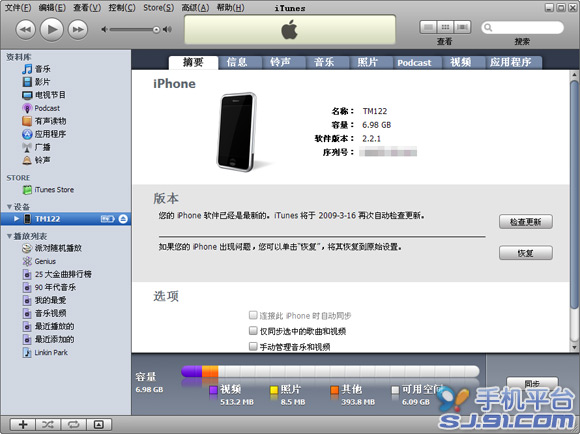Switch to Cover Flow view
This screenshot has height=434, width=580.
(463, 27)
